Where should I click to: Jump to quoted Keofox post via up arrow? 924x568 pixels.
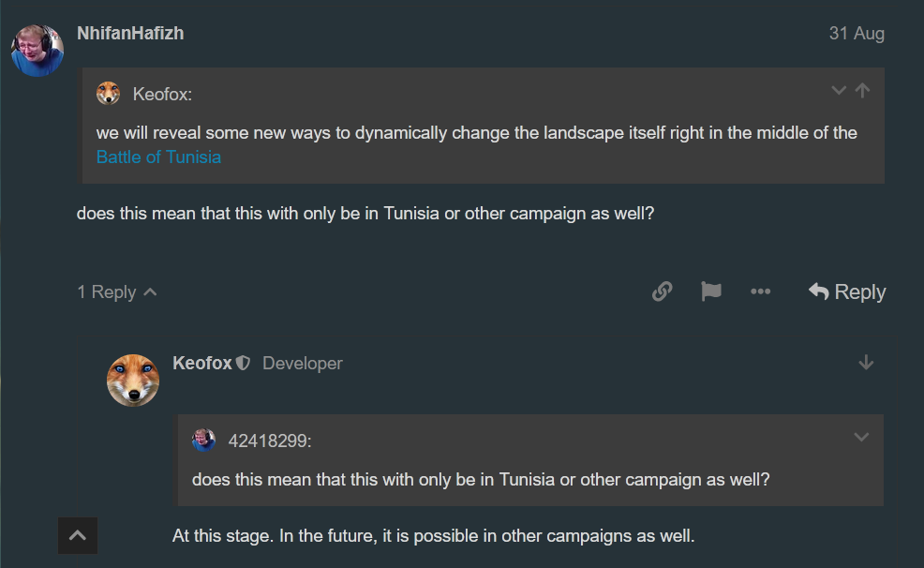pos(863,90)
